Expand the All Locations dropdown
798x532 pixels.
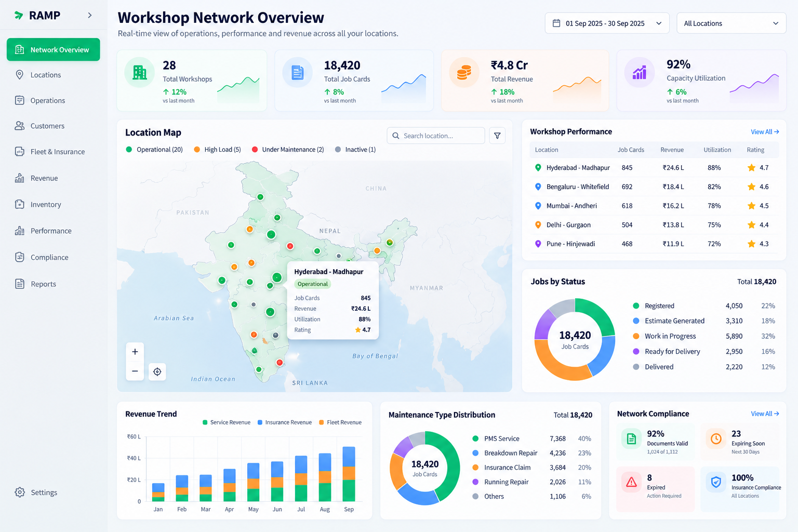coord(731,23)
